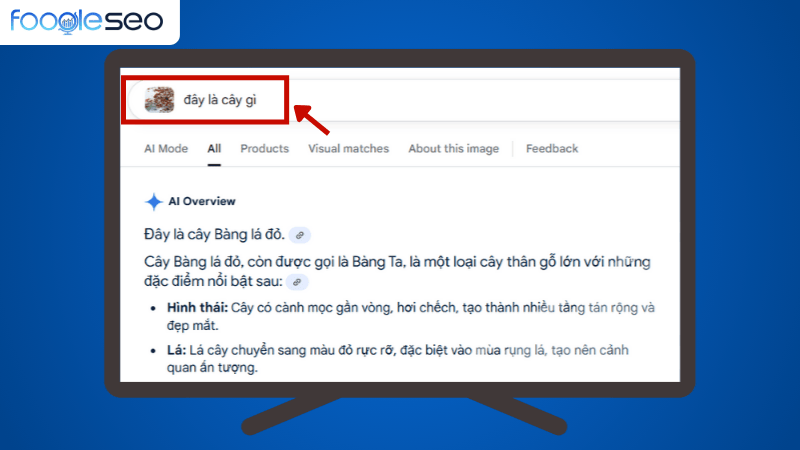Screen dimensions: 800x450
Task: Click the paragraph mentioning "Bàng Ta"
Action: pos(397,271)
